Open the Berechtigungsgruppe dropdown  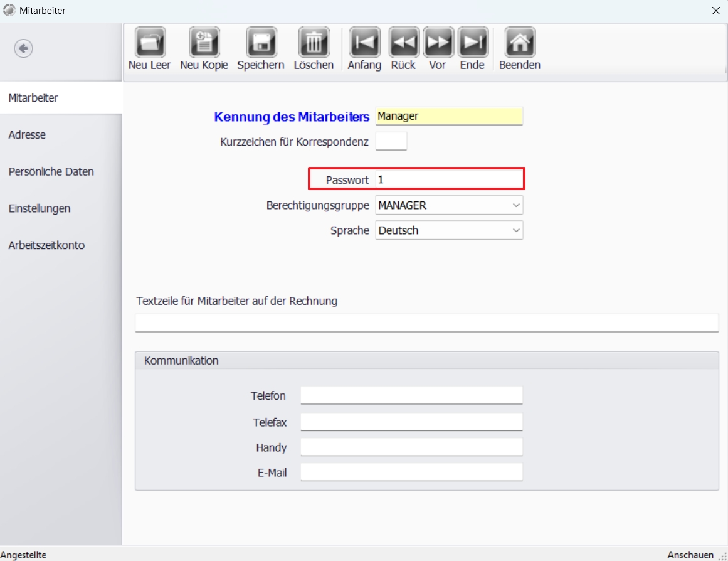pyautogui.click(x=449, y=205)
